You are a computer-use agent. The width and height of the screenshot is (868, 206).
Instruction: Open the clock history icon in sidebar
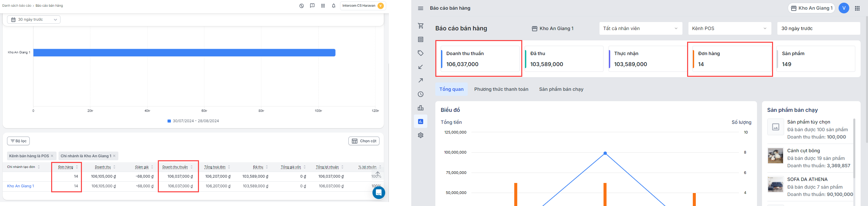(x=421, y=94)
